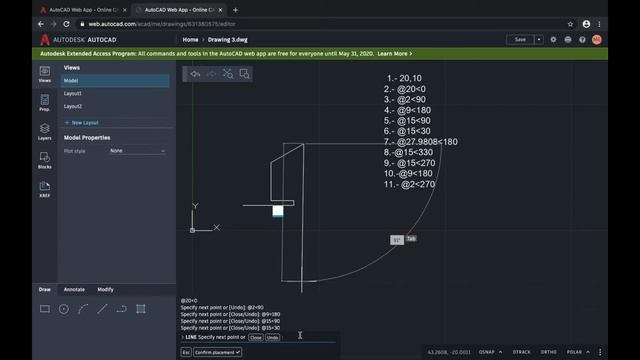This screenshot has width=640, height=360.
Task: Click the Autodesk AutoCAD logo
Action: 78,40
